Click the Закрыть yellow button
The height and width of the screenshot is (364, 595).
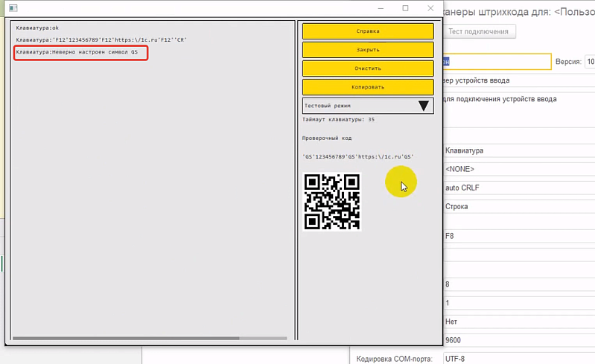click(368, 50)
